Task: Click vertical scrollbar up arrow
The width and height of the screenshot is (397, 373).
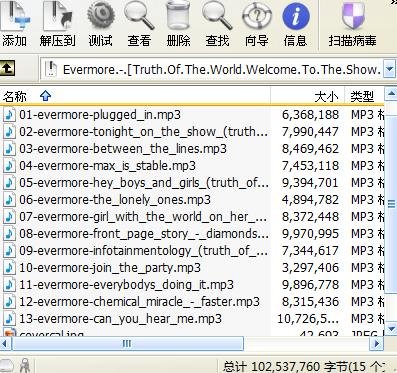Action: click(x=391, y=94)
